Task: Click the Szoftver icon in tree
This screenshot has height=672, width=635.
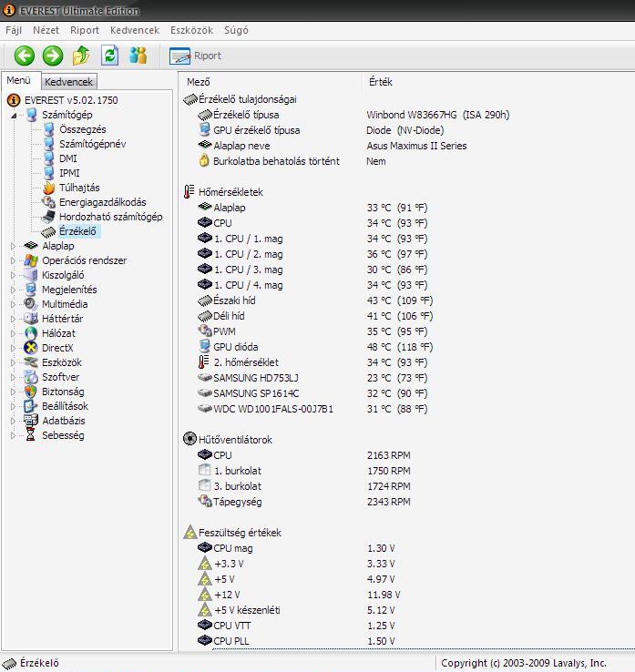Action: click(x=31, y=377)
